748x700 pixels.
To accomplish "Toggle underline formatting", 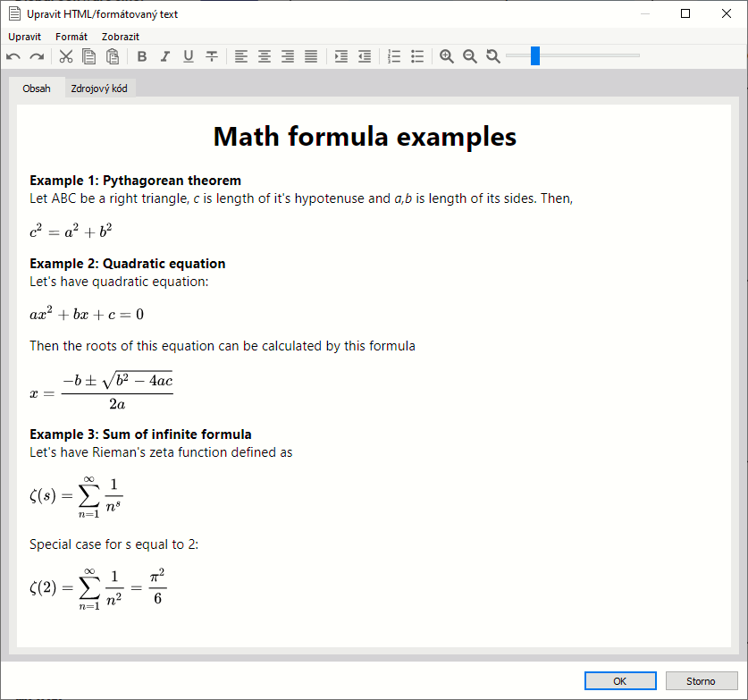I will (189, 56).
